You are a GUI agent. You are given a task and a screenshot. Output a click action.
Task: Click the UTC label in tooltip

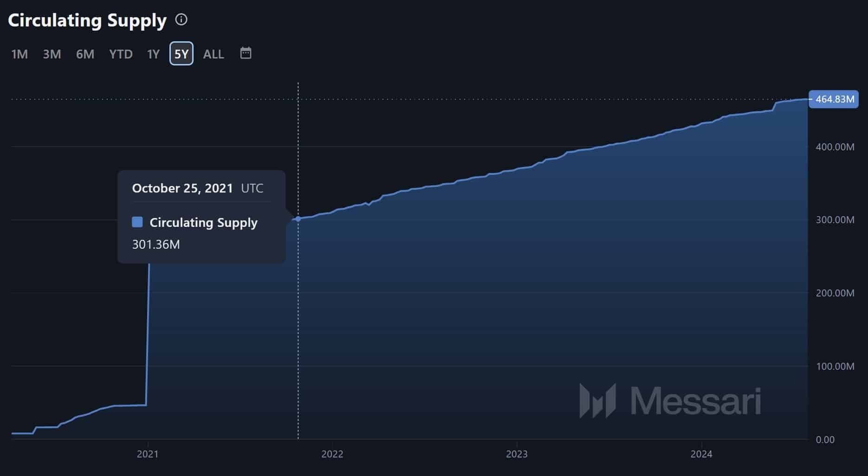click(x=252, y=188)
